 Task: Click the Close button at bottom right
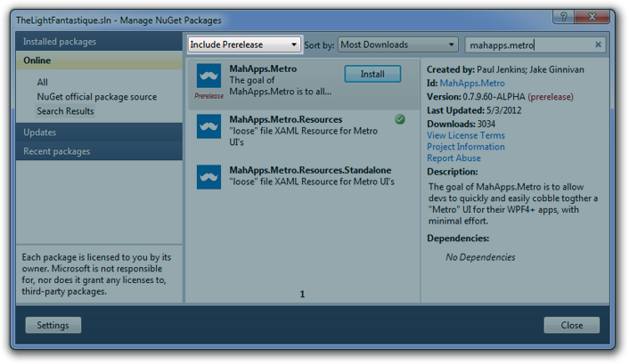click(x=572, y=325)
